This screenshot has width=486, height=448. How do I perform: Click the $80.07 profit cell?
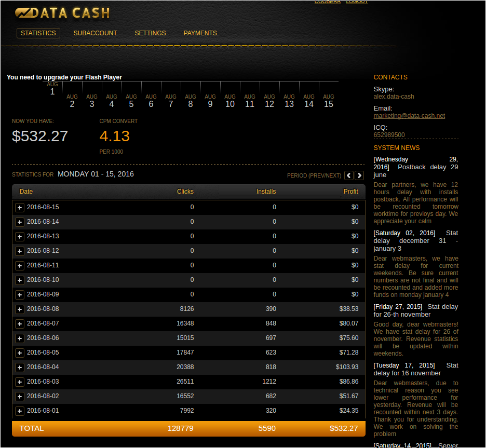click(x=349, y=323)
